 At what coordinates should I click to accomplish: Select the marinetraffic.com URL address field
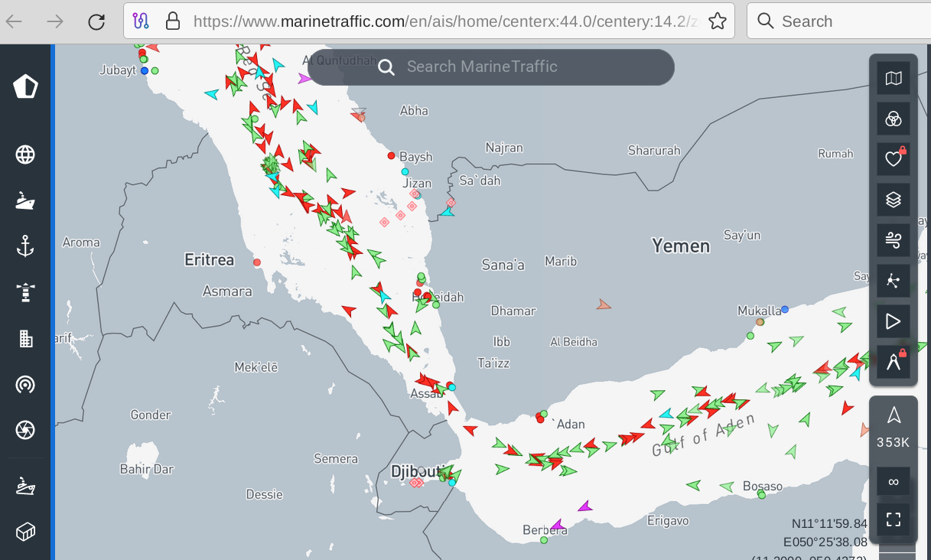444,21
